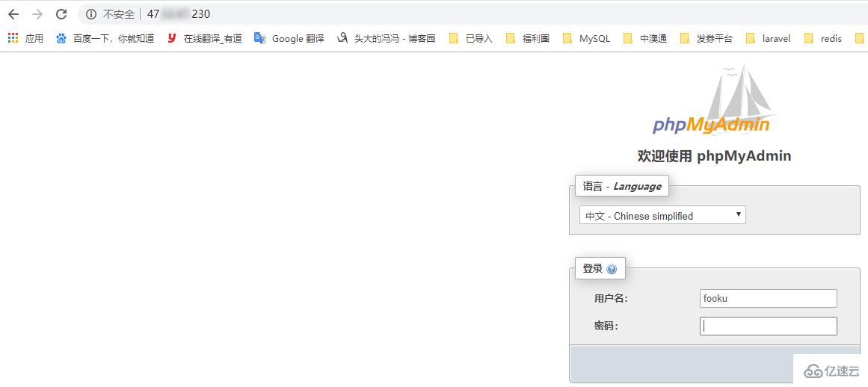The width and height of the screenshot is (868, 387).
Task: Open the not-secure site info icon
Action: (90, 14)
